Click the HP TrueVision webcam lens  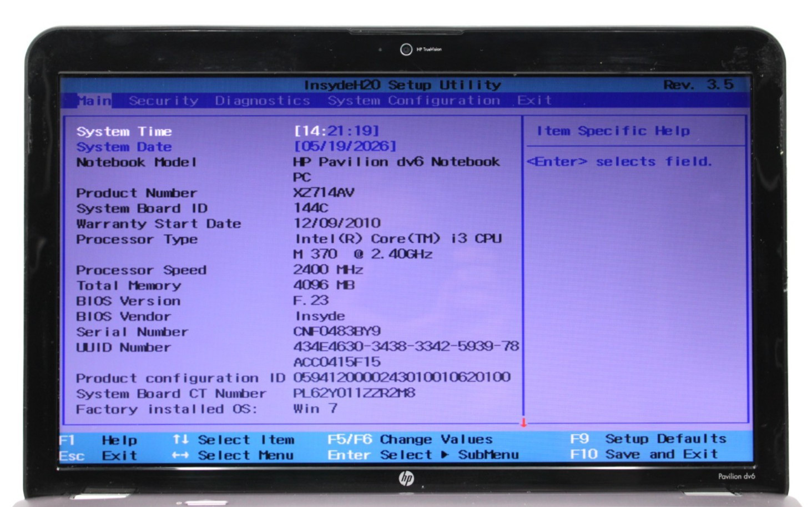tap(406, 49)
